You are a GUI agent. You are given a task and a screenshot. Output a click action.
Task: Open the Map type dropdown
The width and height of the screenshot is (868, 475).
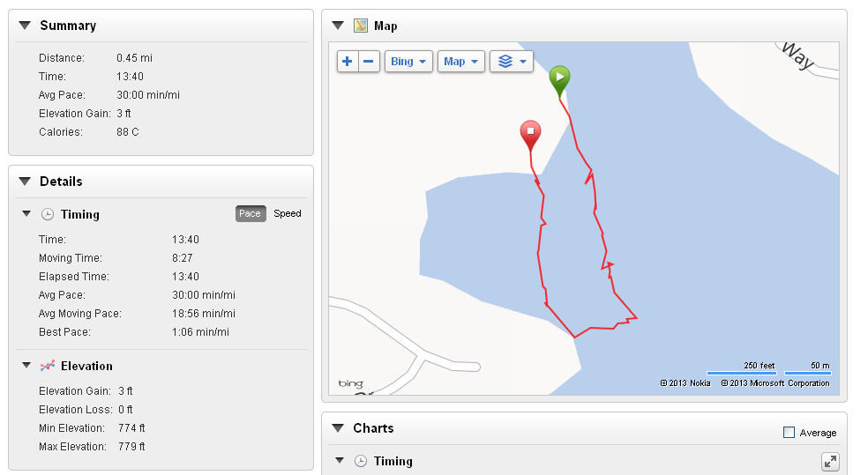pos(460,62)
